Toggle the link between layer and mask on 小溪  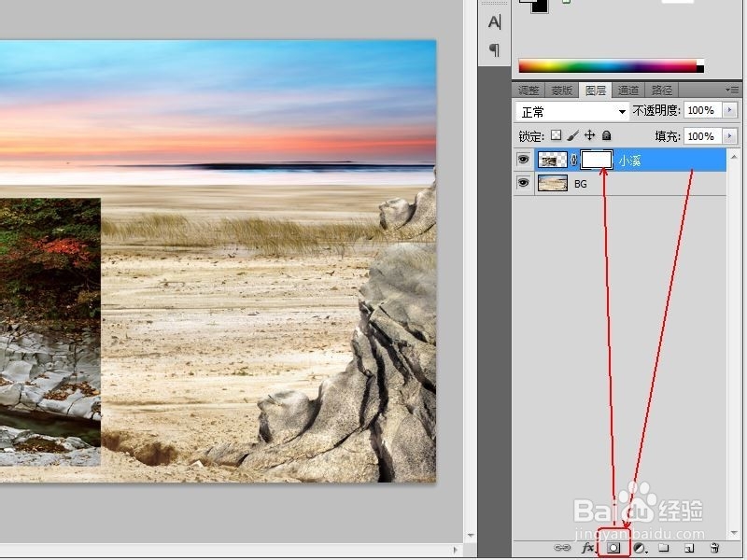[573, 160]
